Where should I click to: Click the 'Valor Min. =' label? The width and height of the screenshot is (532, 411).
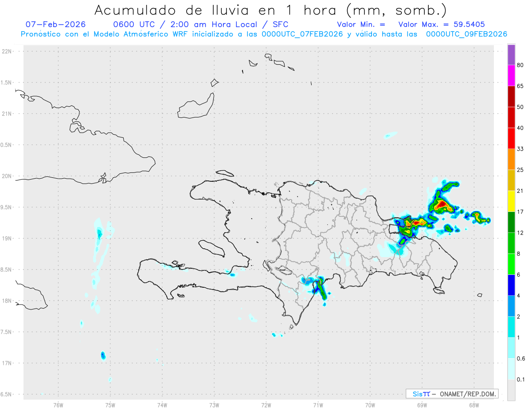coord(361,24)
